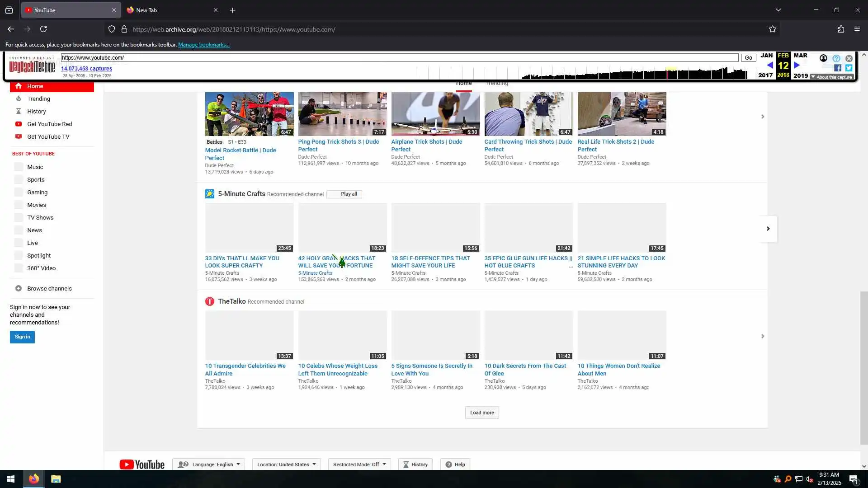
Task: Click the Trending flame icon in sidebar
Action: (x=19, y=99)
